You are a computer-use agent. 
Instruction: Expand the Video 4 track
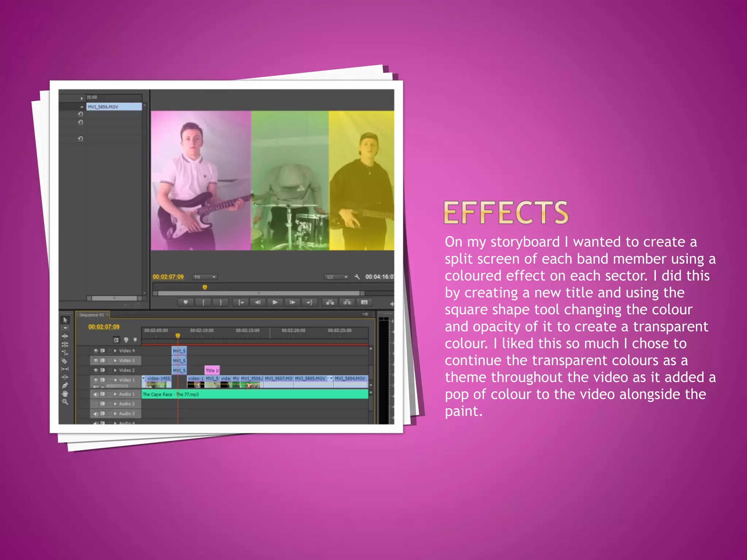tap(115, 351)
